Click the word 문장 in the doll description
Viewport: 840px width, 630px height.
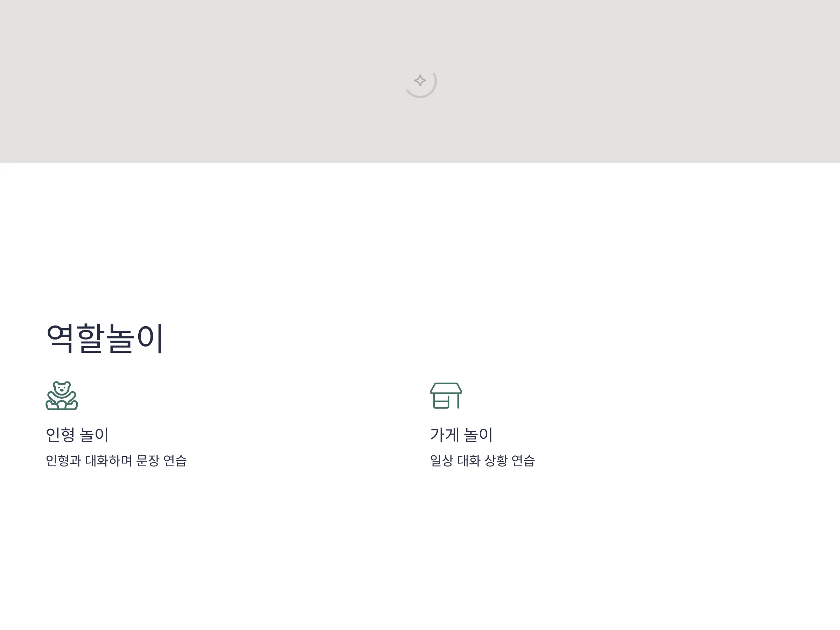147,461
